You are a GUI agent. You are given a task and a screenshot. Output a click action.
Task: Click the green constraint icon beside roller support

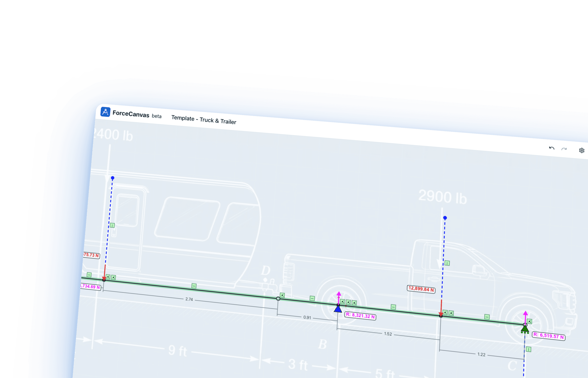pyautogui.click(x=530, y=321)
